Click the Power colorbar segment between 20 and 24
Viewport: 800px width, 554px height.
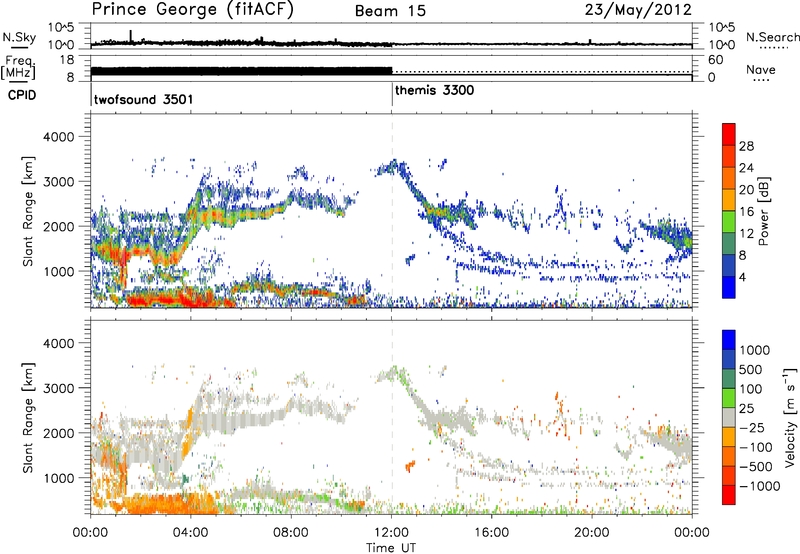pyautogui.click(x=729, y=179)
